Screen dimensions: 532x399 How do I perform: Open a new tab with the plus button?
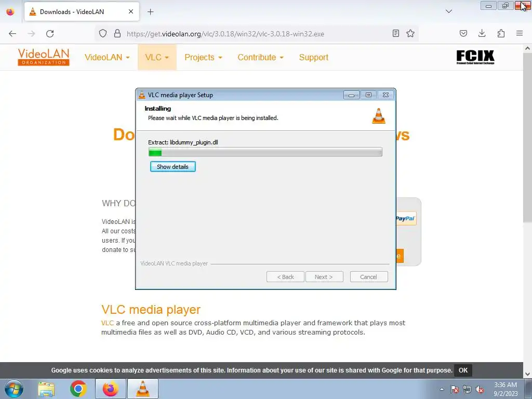[x=150, y=12]
